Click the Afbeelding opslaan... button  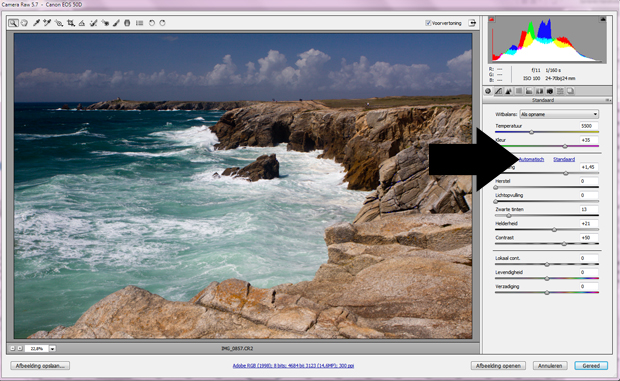coord(40,366)
